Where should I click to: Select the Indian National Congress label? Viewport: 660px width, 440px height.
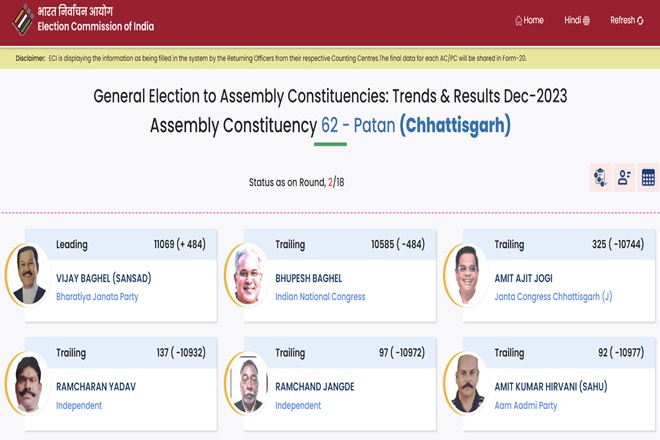tap(320, 297)
